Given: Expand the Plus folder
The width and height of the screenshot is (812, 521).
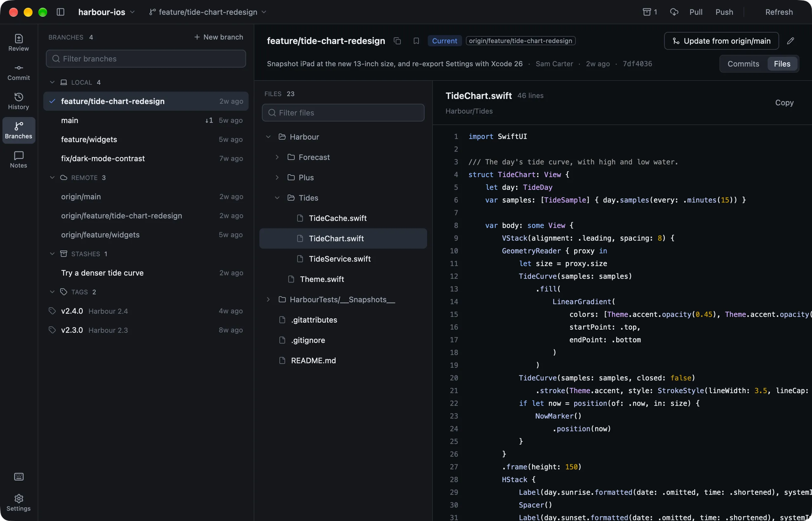Looking at the screenshot, I should 277,178.
